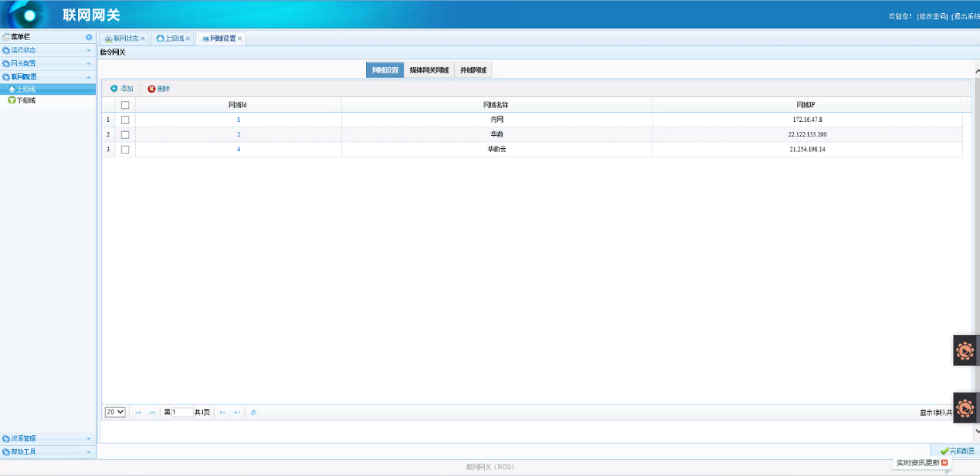Viewport: 980px width, 476px height.
Task: Go to next page icon
Action: 222,413
